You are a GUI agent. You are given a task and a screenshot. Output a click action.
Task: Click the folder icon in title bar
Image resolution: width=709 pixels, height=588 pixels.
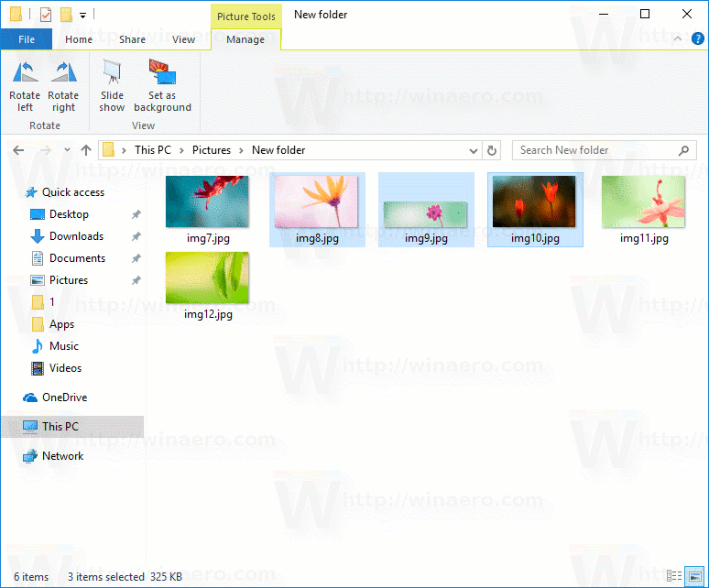pos(16,15)
